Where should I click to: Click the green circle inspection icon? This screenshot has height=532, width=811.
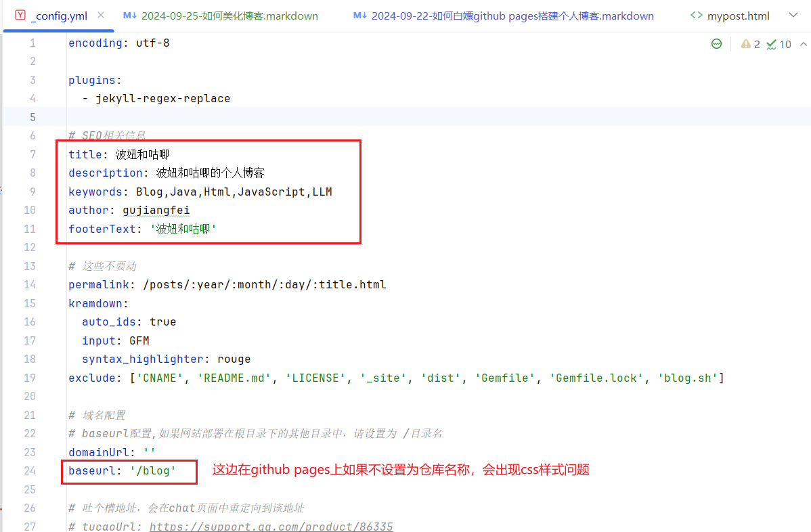716,44
